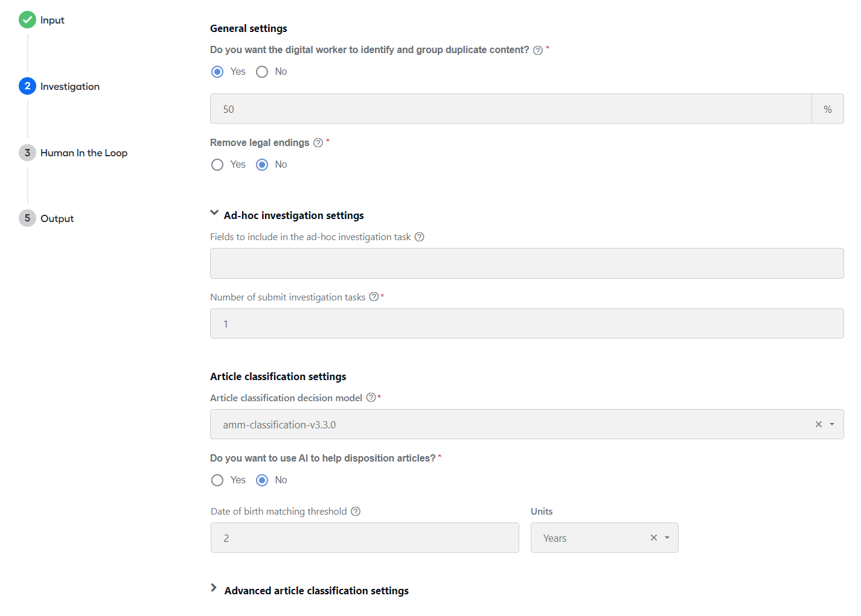The height and width of the screenshot is (616, 861).
Task: Select Yes to use AI for dispositioning articles
Action: [217, 480]
